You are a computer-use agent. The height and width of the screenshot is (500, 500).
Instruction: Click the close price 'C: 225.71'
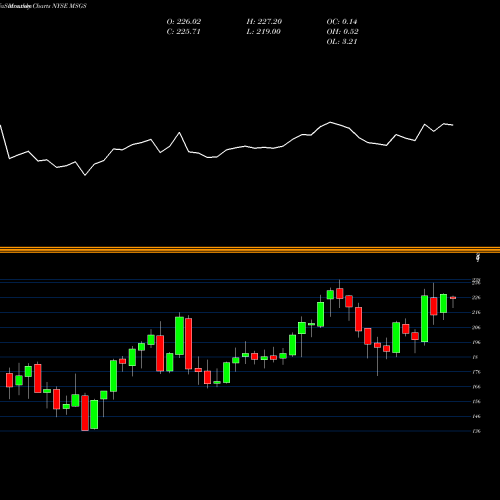[183, 32]
